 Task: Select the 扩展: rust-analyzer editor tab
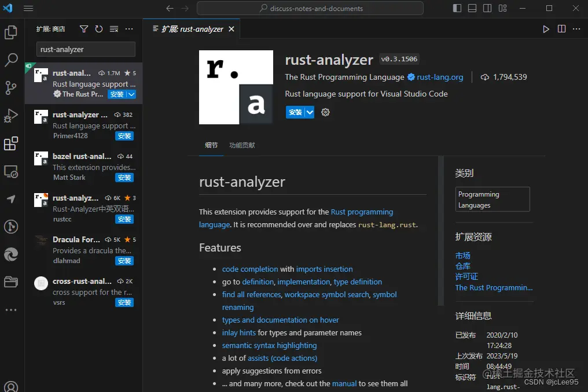pos(191,29)
